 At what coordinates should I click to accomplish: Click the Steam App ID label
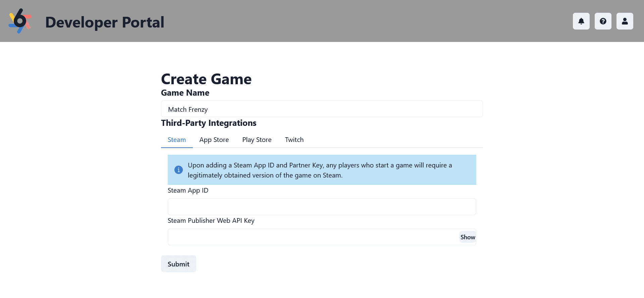188,191
